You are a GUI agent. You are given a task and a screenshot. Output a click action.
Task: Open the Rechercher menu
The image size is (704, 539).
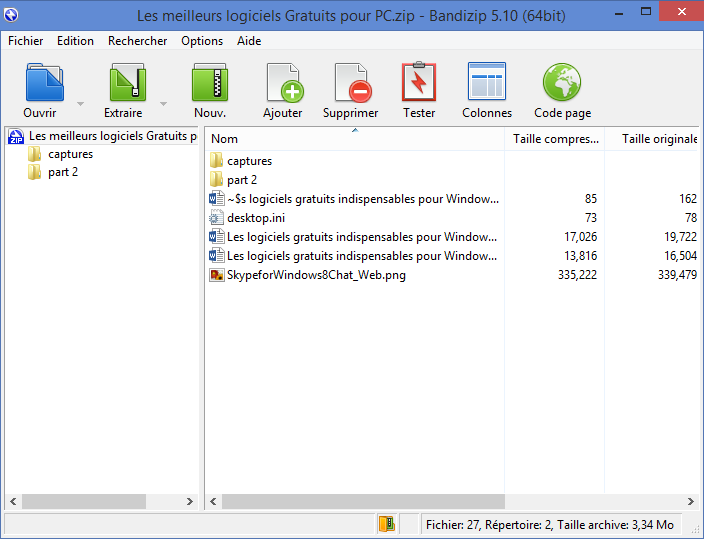pyautogui.click(x=138, y=41)
